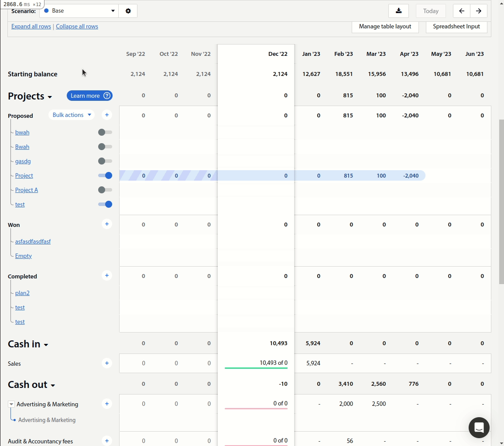
Task: Click plus icon next to Sales
Action: tap(107, 363)
